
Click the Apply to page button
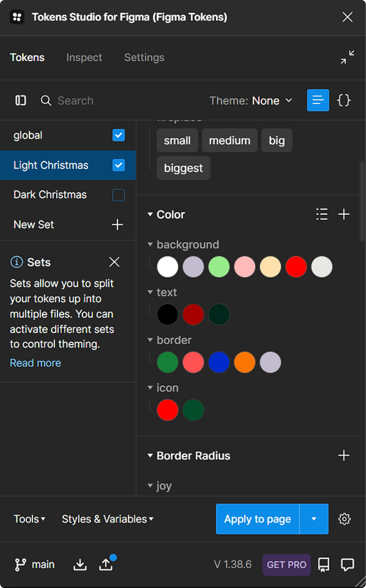point(258,519)
